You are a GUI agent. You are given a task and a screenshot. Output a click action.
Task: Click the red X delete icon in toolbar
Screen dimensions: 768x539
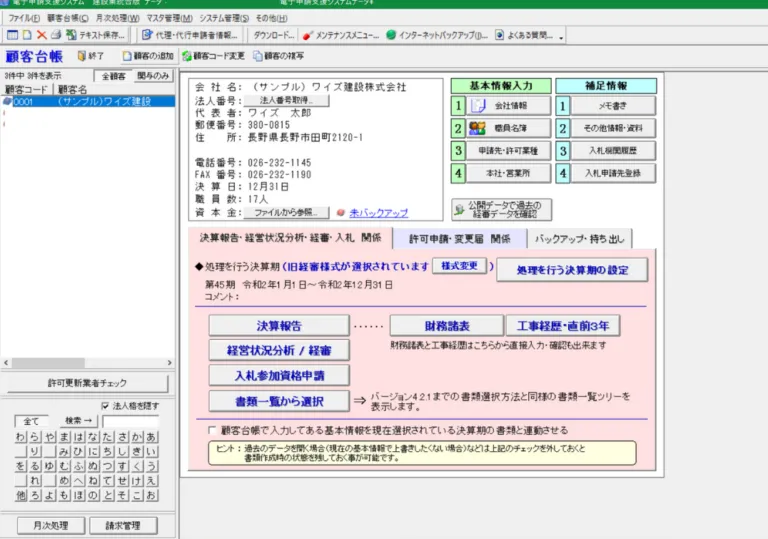tap(41, 35)
